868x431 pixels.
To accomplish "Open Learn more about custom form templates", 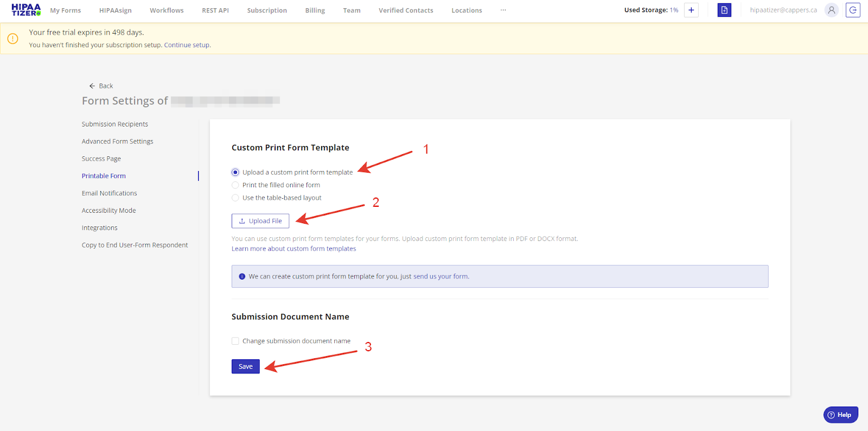I will 293,249.
